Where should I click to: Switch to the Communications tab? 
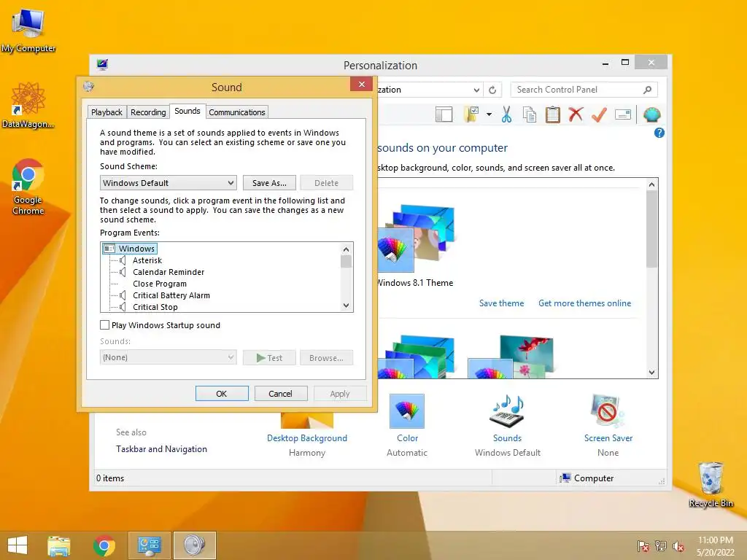point(237,112)
